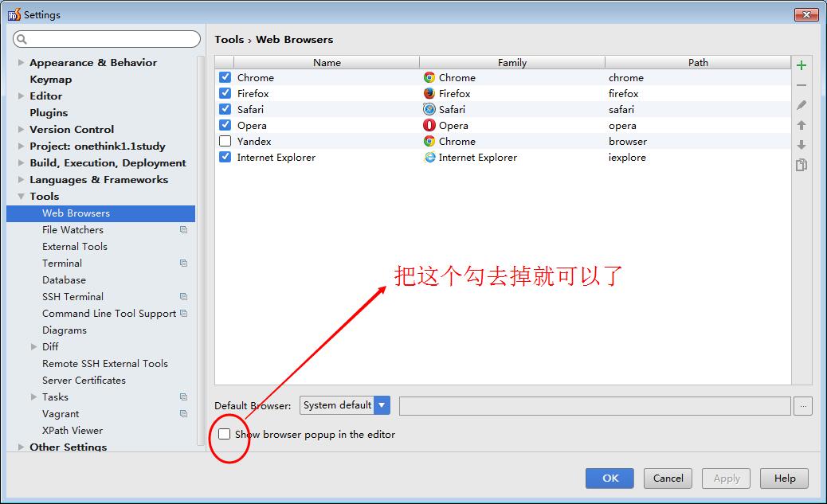The image size is (827, 504).
Task: Click the move down arrow icon
Action: (802, 144)
